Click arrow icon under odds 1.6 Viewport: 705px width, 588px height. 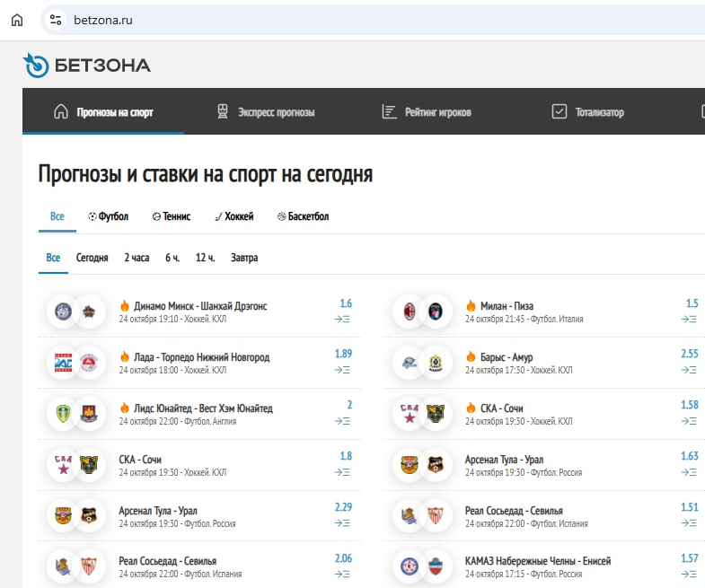point(342,320)
